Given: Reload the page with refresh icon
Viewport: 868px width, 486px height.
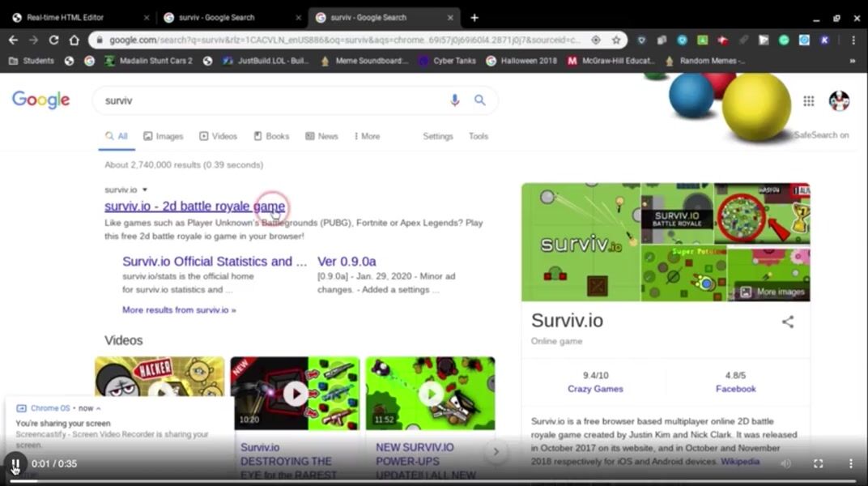Looking at the screenshot, I should [53, 40].
